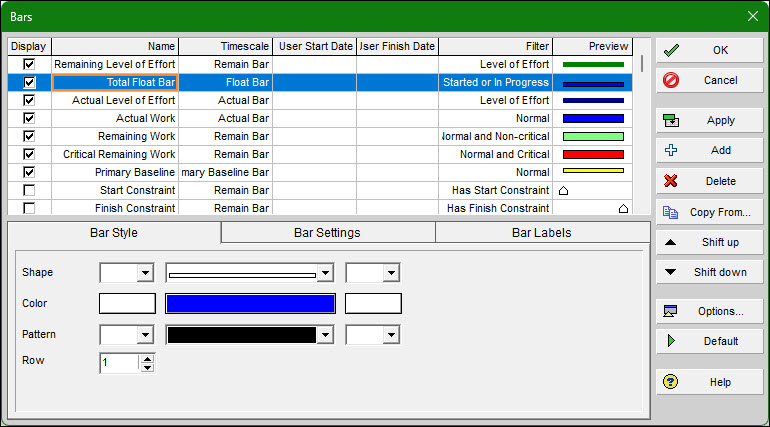
Task: Toggle display checkbox for Actual Work
Action: click(x=29, y=118)
